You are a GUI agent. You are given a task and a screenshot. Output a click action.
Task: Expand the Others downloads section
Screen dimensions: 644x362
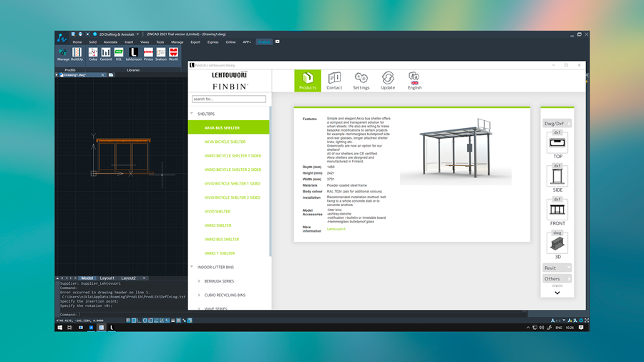[557, 279]
